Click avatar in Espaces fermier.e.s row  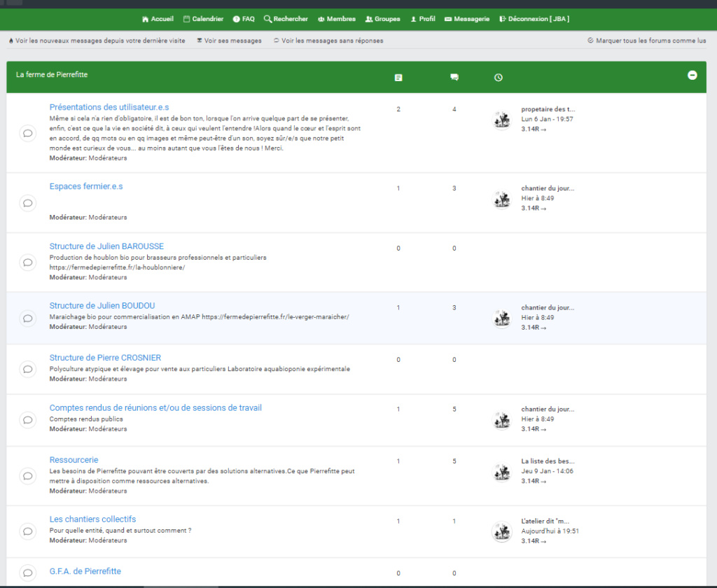pos(502,199)
